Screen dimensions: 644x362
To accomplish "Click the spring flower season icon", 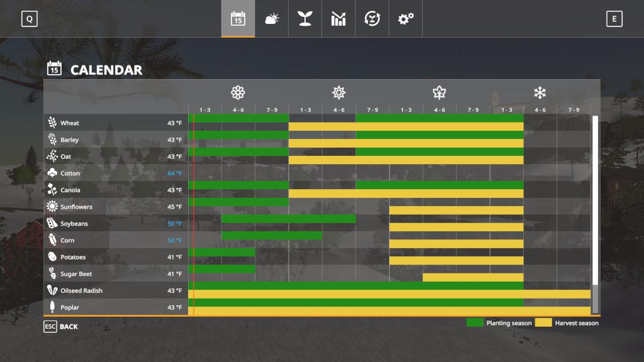I will 238,93.
